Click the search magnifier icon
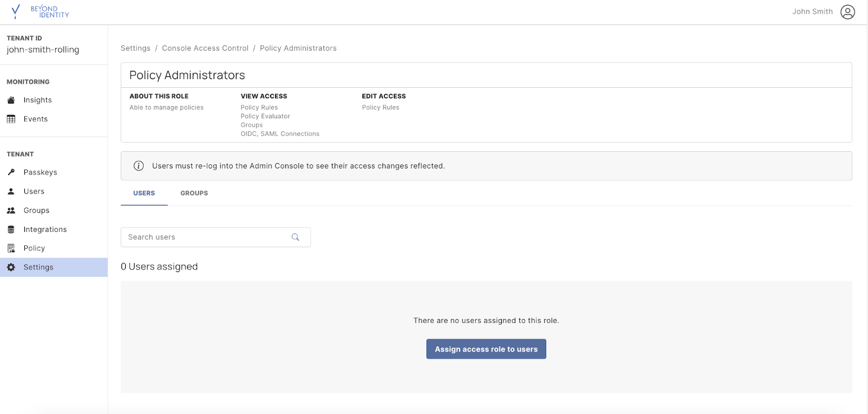Screen dimensions: 868x414 pyautogui.click(x=296, y=237)
